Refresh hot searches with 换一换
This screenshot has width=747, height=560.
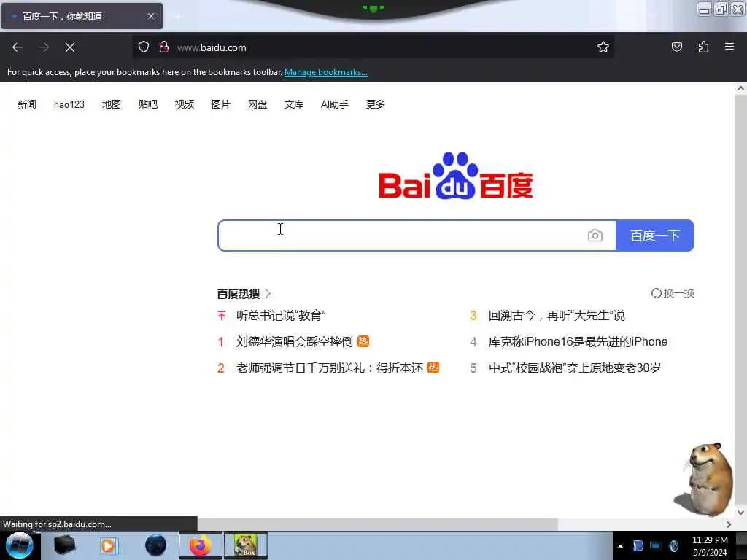(x=673, y=293)
